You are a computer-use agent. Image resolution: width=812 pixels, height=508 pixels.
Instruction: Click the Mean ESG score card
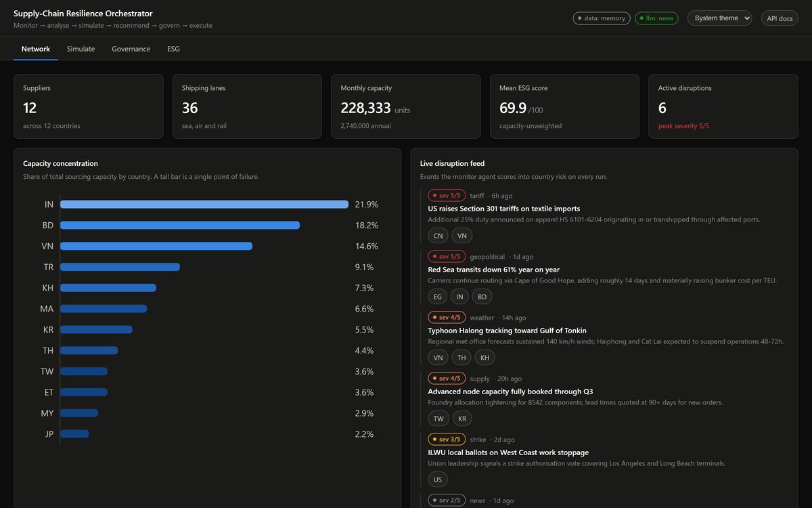click(x=564, y=106)
